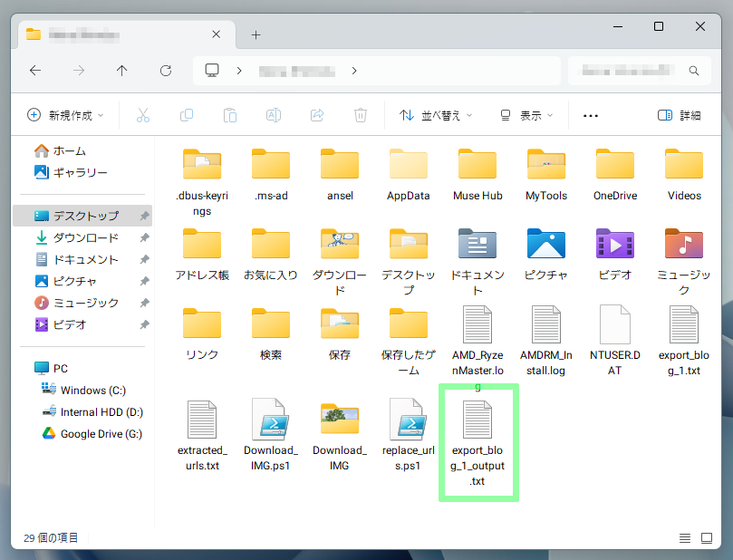Viewport: 733px width, 560px height.
Task: Navigate to ダウンロード in the sidebar
Action: coord(85,237)
